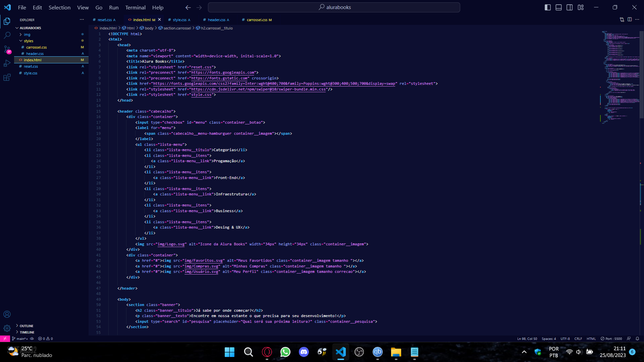
Task: Open WhatsApp from the taskbar
Action: coord(285,352)
